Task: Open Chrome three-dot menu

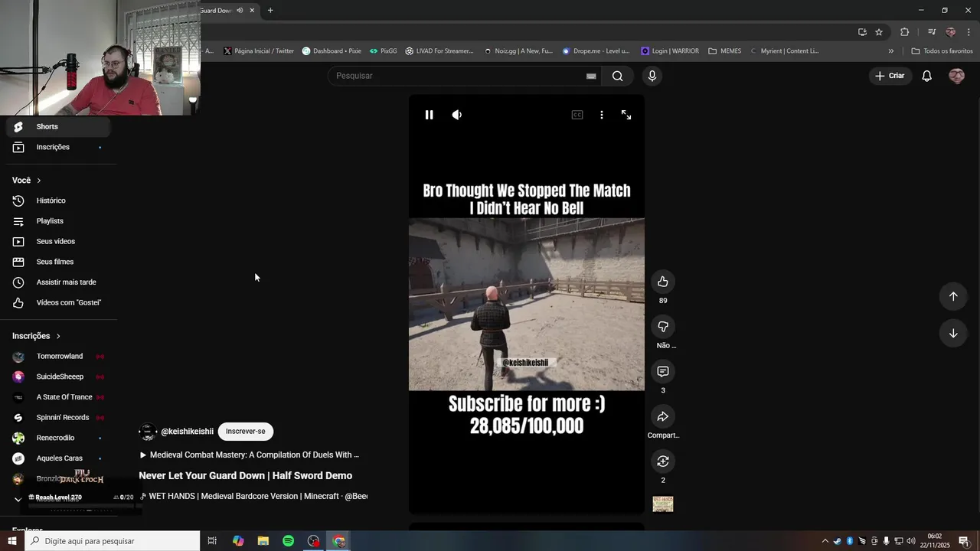Action: click(969, 32)
